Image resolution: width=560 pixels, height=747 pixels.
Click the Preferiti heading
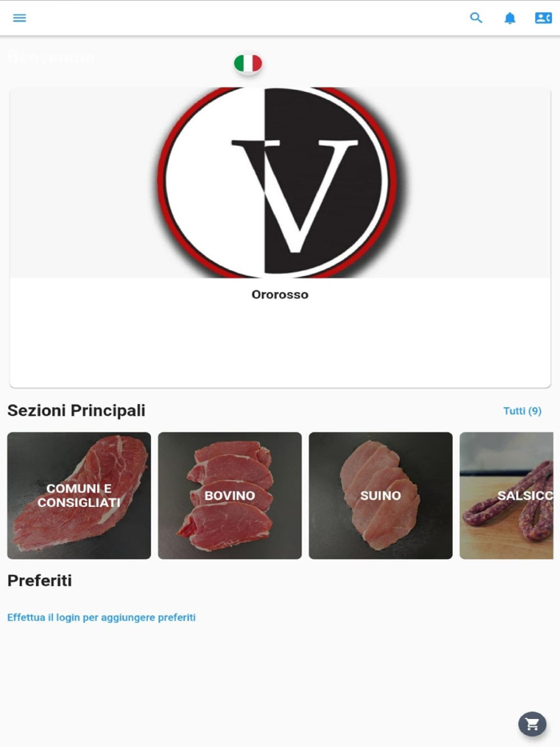(x=39, y=581)
